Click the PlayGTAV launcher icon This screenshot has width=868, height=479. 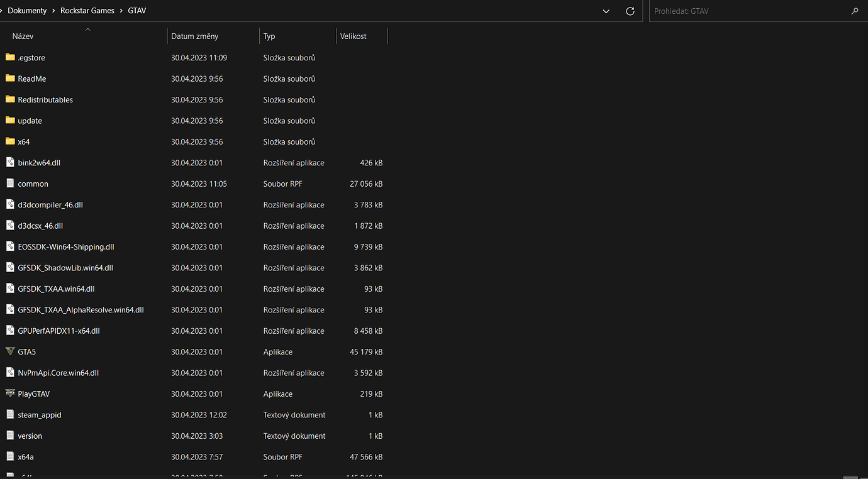click(9, 394)
